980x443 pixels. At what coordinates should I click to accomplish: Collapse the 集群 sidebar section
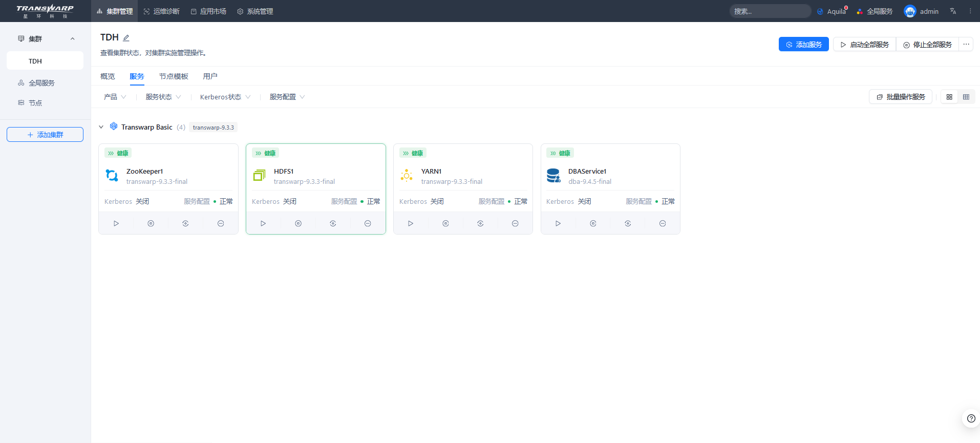(72, 39)
